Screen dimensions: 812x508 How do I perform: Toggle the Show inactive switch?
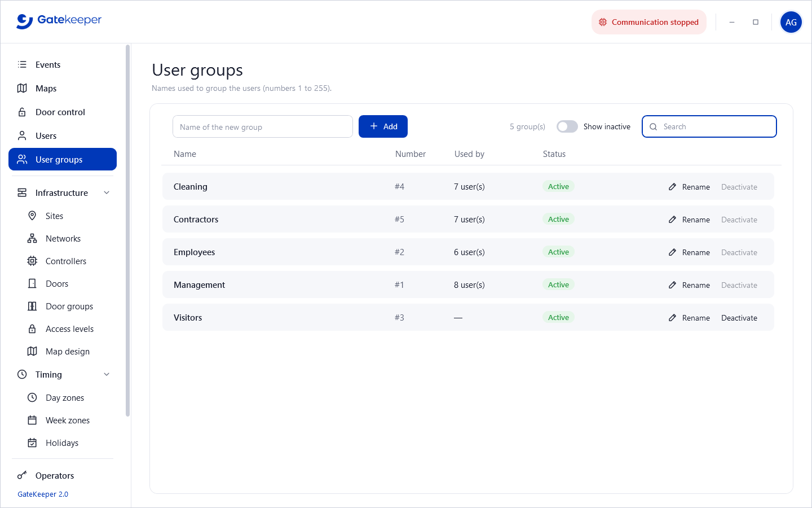[567, 126]
